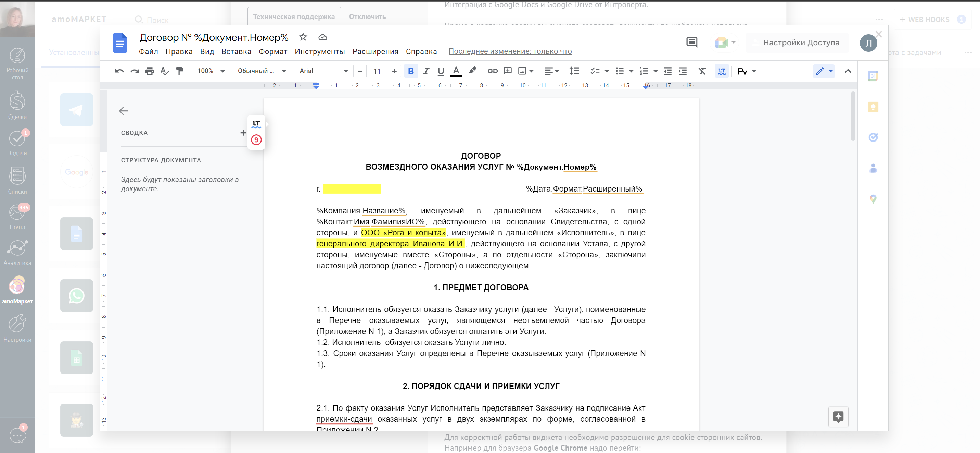Decrease indent of paragraph
The image size is (980, 453).
coord(668,71)
